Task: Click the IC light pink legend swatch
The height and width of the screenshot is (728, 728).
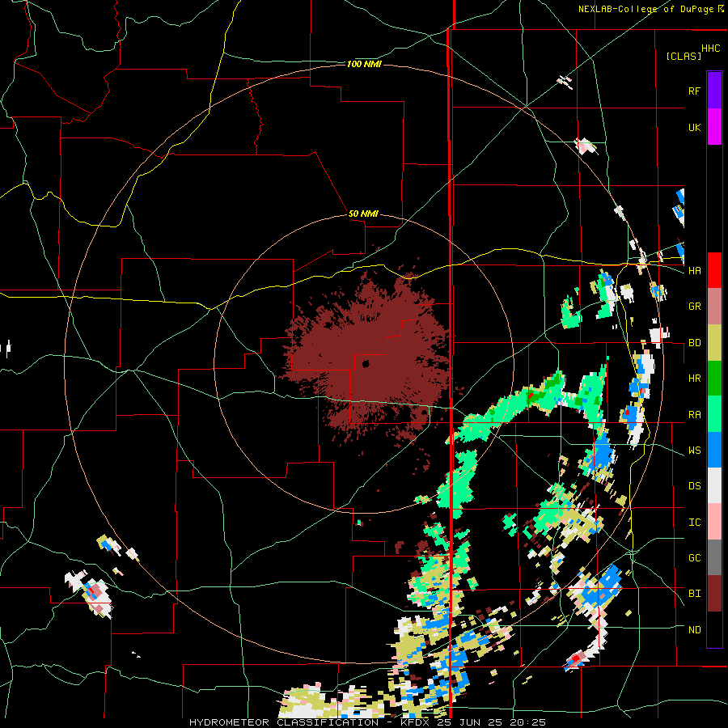Action: click(714, 522)
